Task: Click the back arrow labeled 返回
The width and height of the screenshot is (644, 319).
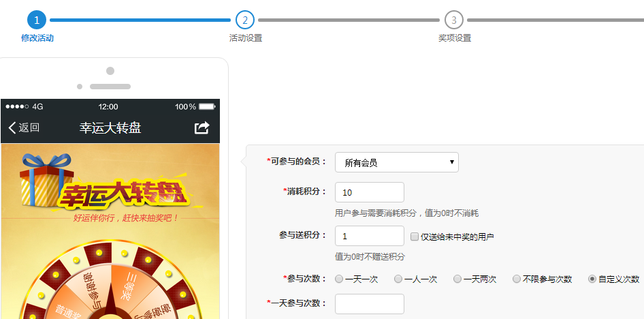Action: tap(24, 127)
